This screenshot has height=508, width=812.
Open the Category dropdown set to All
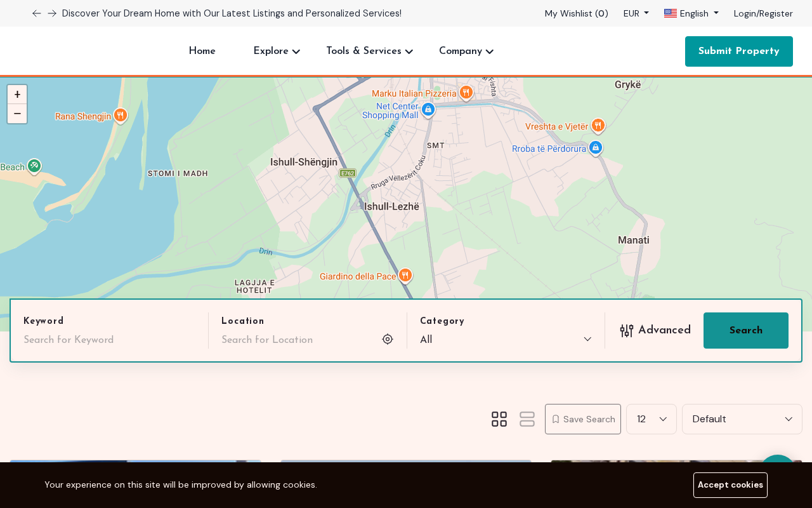(x=506, y=339)
